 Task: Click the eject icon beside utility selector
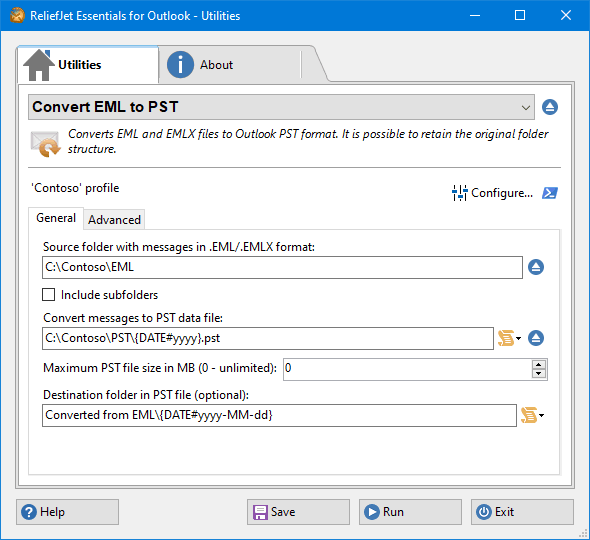tap(550, 107)
